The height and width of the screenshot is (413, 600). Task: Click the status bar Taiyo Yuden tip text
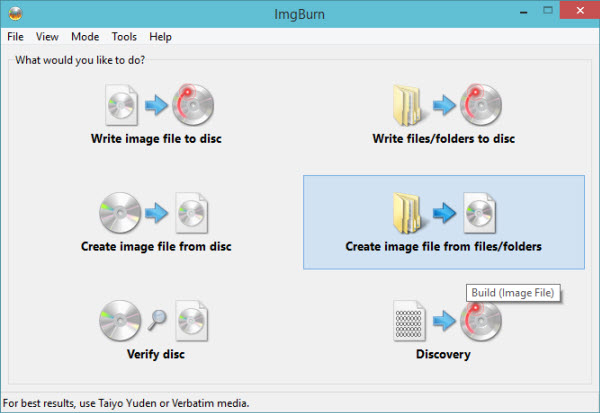point(126,403)
